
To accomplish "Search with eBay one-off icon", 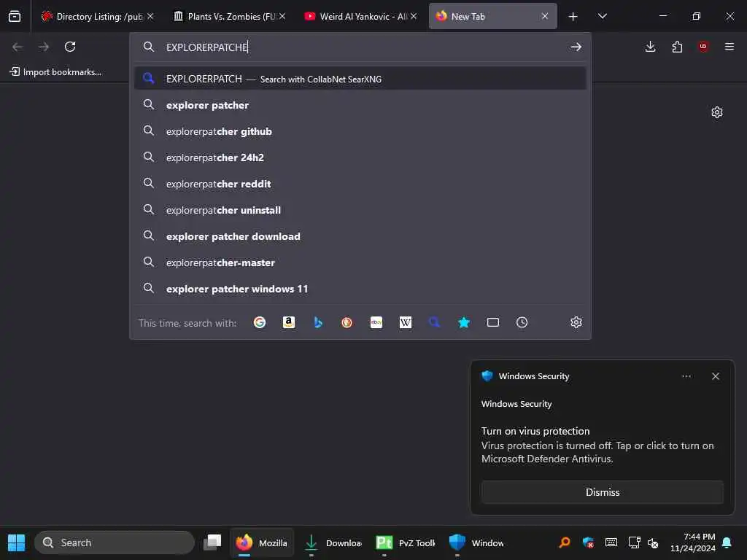I will [376, 323].
